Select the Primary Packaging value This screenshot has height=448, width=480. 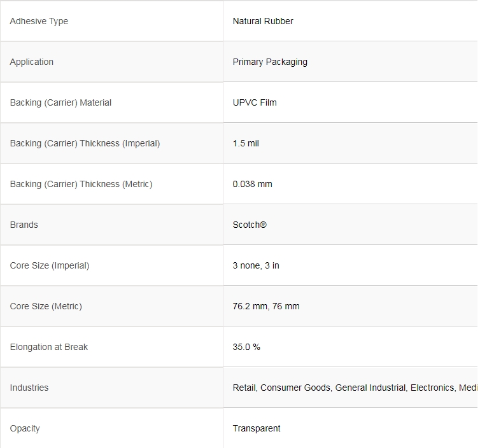click(x=270, y=62)
